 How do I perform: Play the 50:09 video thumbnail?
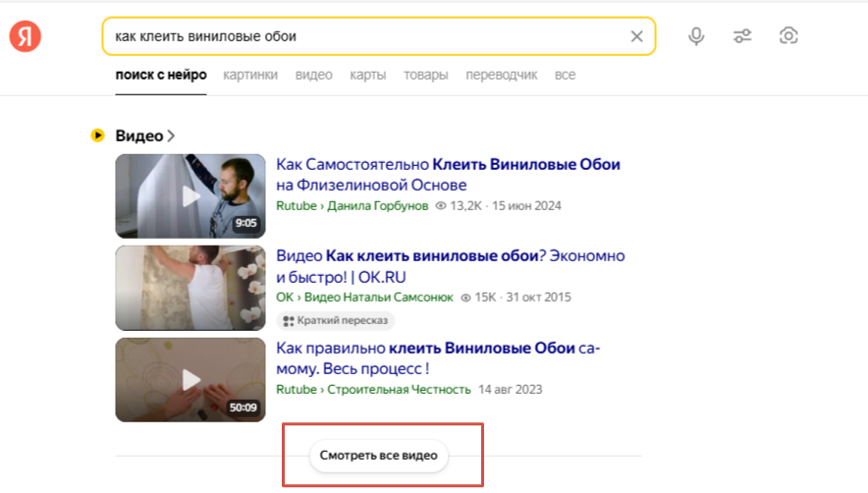(190, 380)
